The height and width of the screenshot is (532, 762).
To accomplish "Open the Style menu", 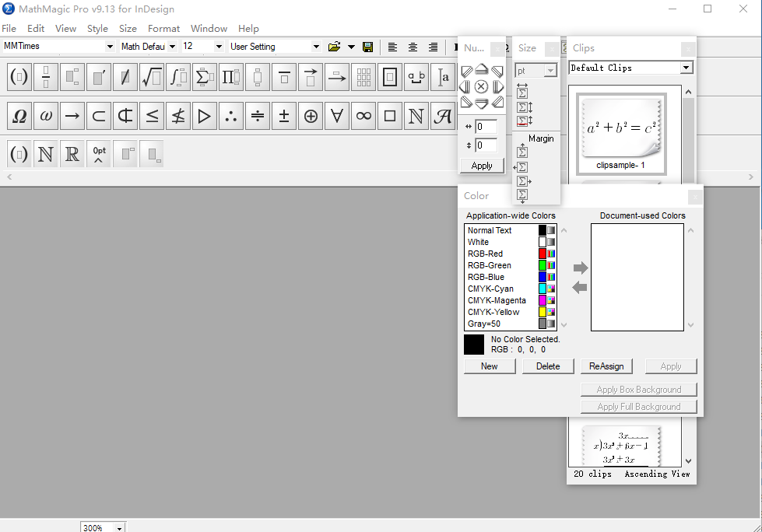I will pyautogui.click(x=97, y=29).
